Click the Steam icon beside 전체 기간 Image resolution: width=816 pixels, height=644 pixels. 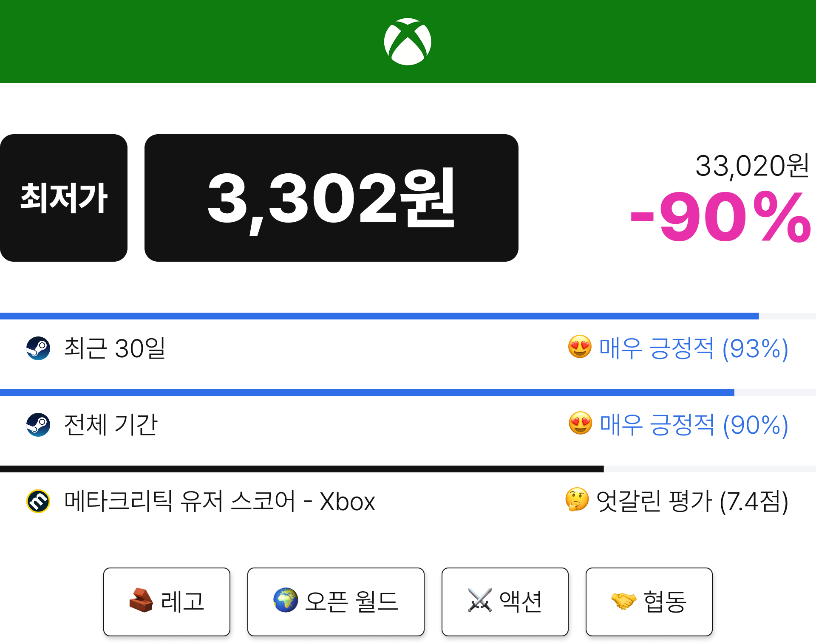click(x=38, y=425)
